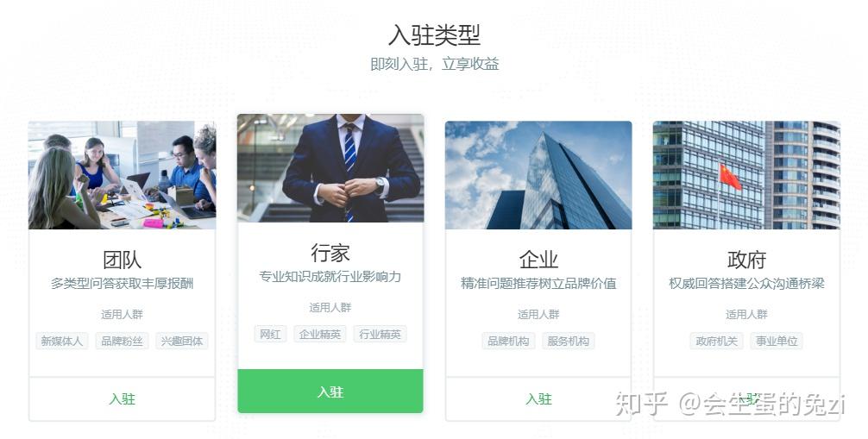Click the 行家 card title
This screenshot has height=439, width=868.
point(330,253)
